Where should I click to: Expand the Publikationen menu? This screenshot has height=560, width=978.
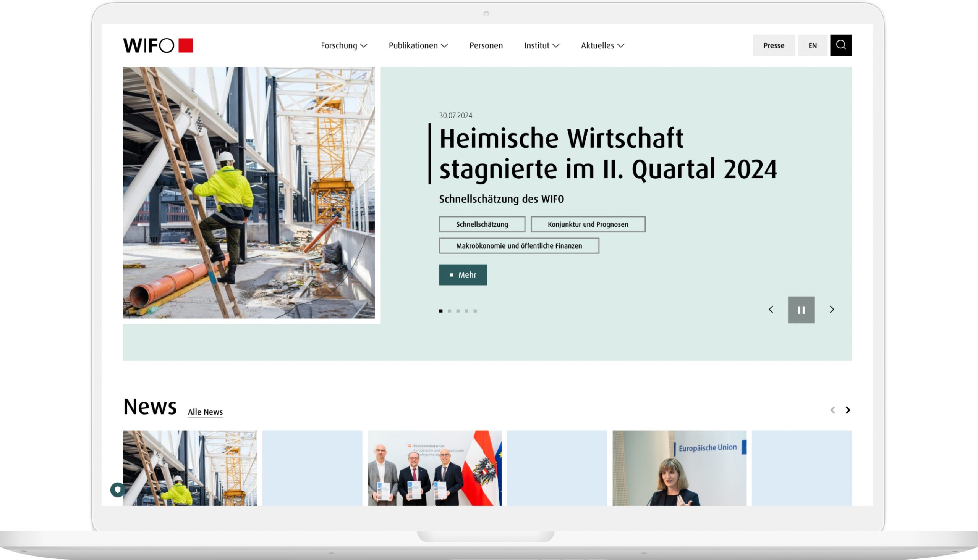pos(418,45)
